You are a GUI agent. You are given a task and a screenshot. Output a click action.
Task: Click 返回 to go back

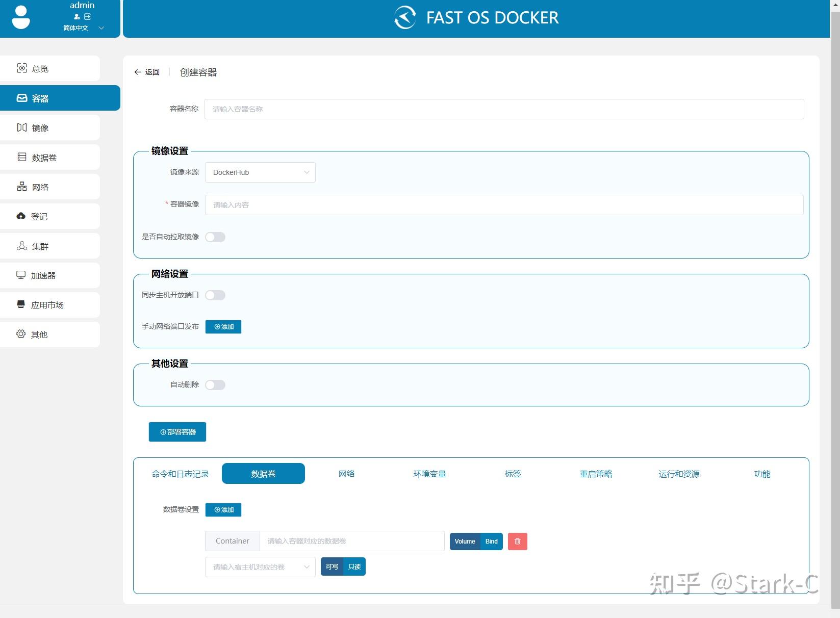pyautogui.click(x=147, y=72)
